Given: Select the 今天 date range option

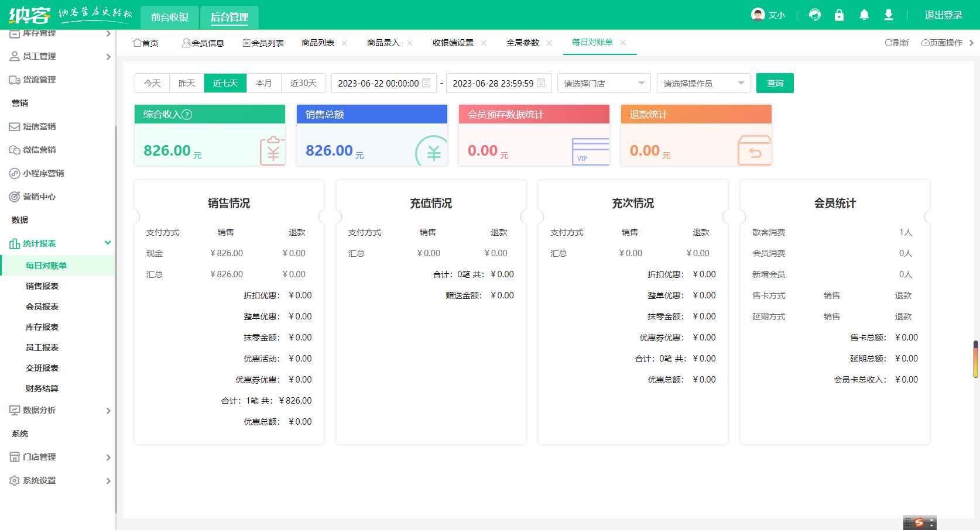Looking at the screenshot, I should (152, 83).
